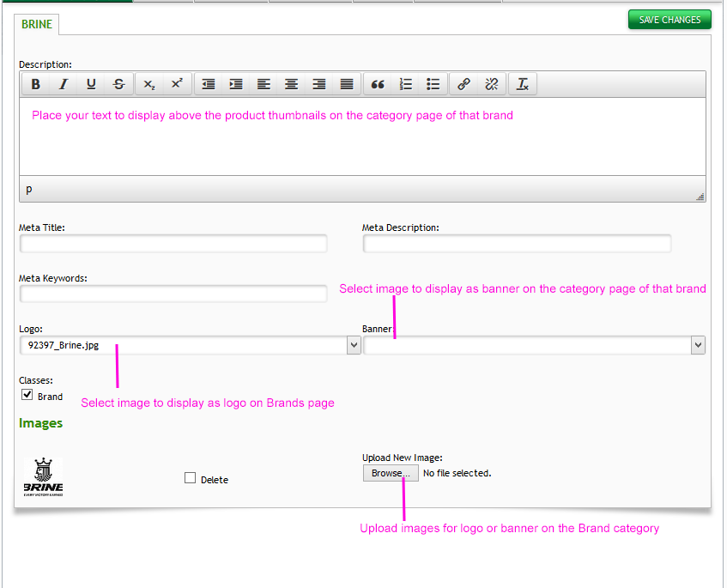Image resolution: width=727 pixels, height=588 pixels.
Task: Insert a numbered list
Action: (406, 84)
